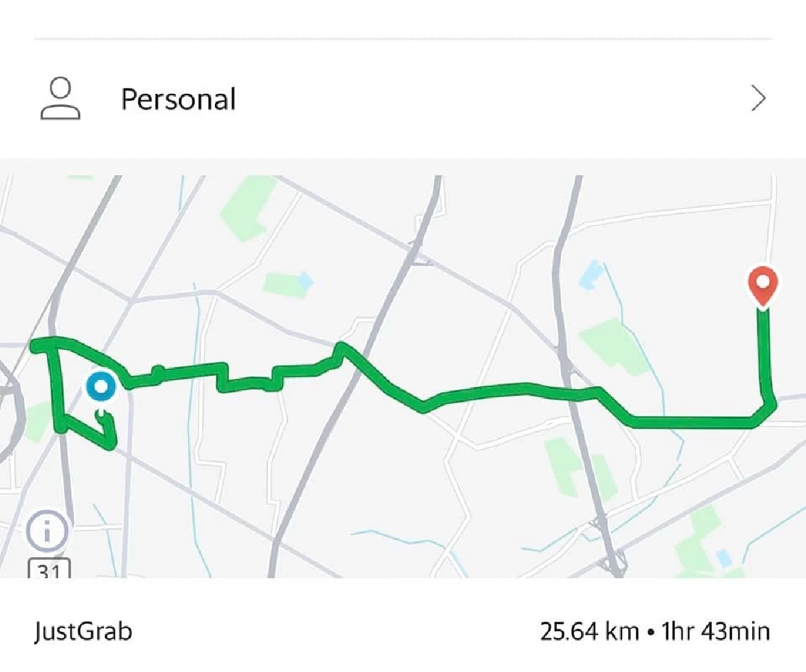
Task: Tap the red destination pin
Action: coord(763,285)
